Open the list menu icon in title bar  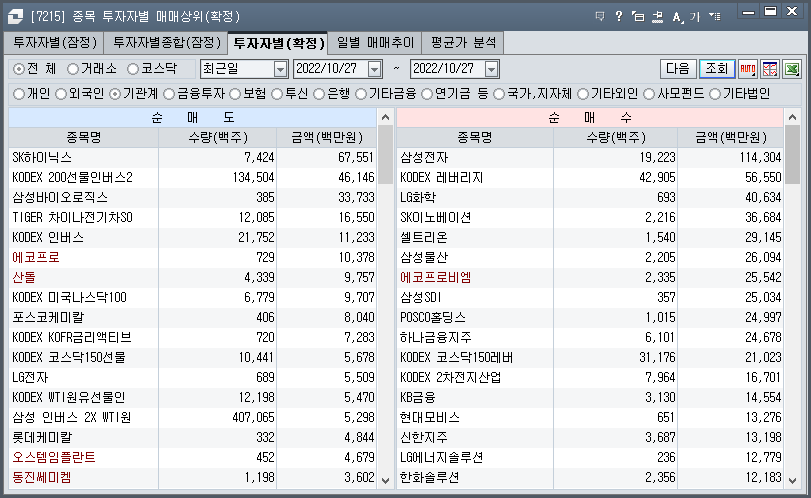point(715,17)
